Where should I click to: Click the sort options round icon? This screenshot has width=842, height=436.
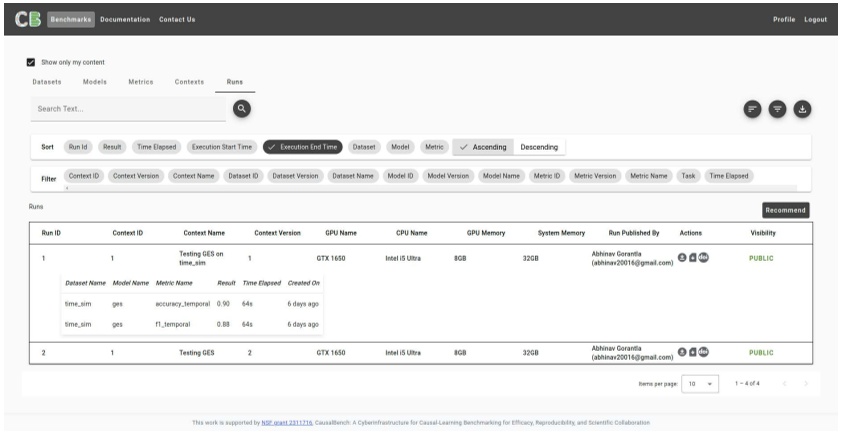point(752,110)
